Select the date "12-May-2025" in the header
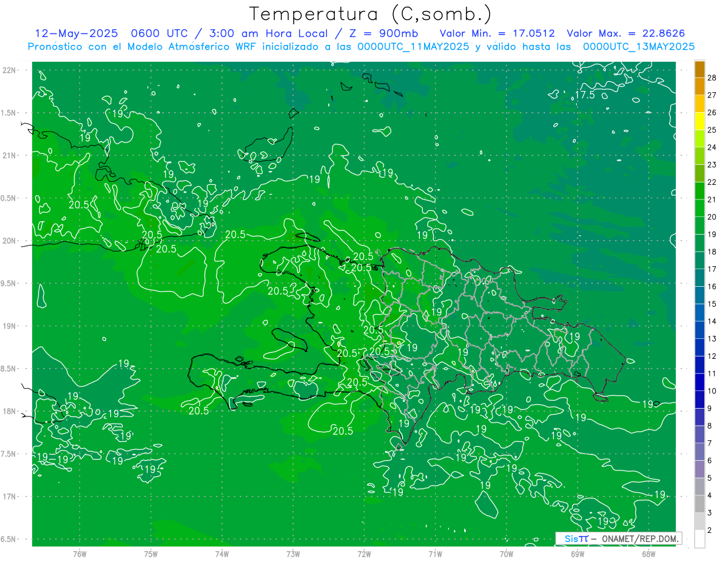Viewport: 728px width, 562px height. click(x=76, y=33)
